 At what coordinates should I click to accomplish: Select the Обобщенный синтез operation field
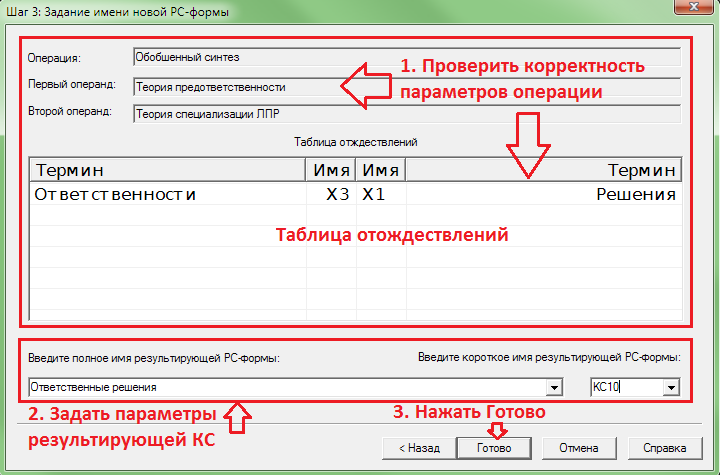tap(407, 57)
